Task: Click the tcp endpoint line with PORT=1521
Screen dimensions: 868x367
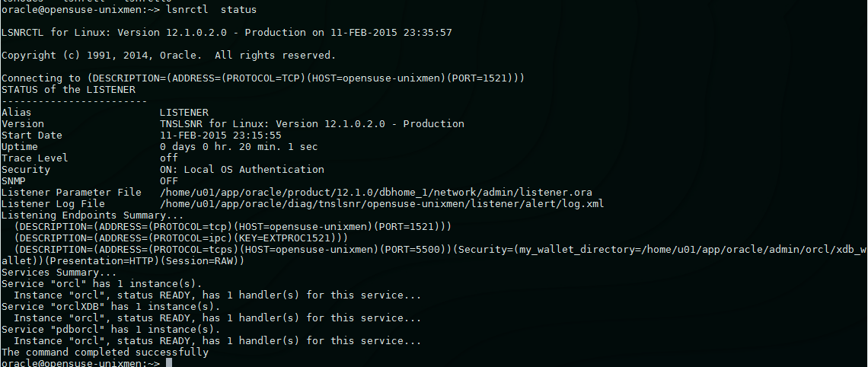Action: click(233, 226)
